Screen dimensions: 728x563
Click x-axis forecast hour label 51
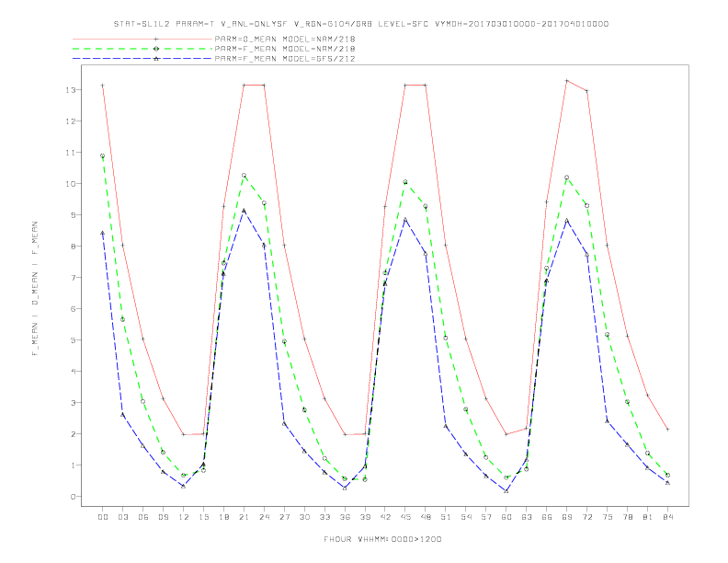pyautogui.click(x=446, y=517)
